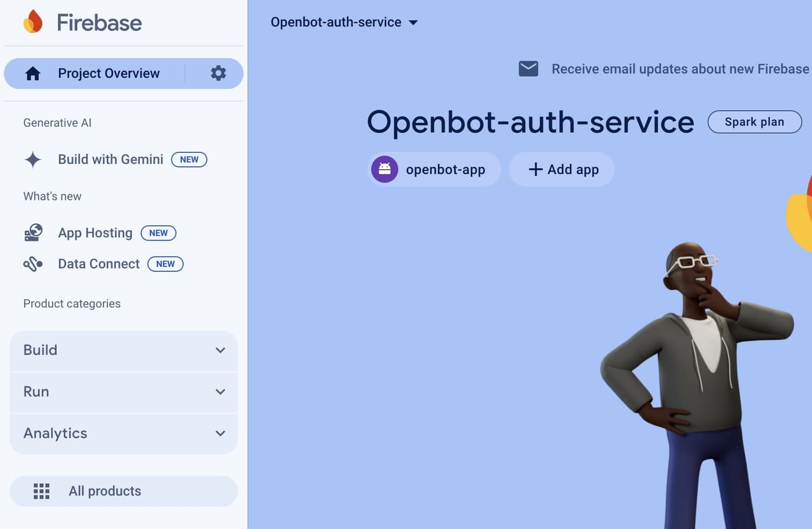Open the Openbot-auth-service project dropdown
Viewport: 812px width, 529px height.
click(x=344, y=22)
